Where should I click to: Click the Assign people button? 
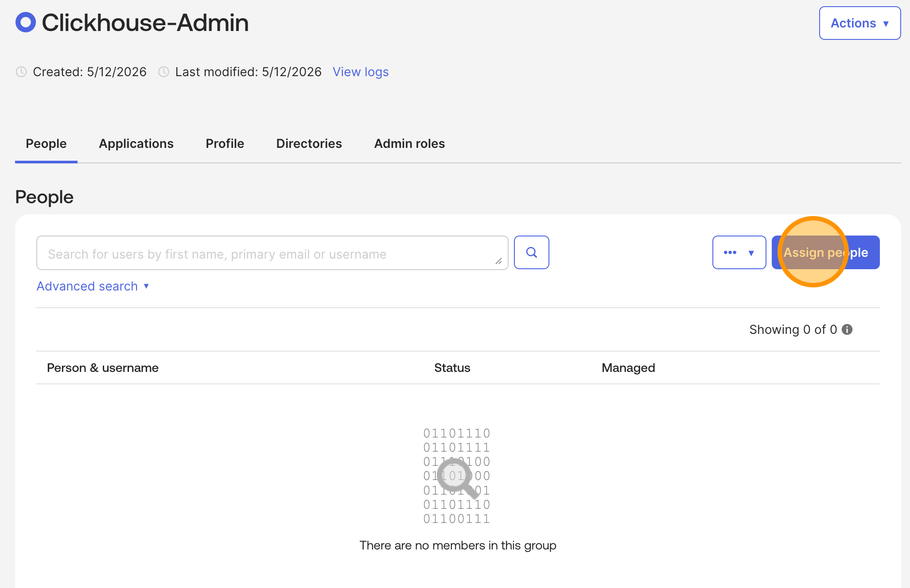click(825, 252)
